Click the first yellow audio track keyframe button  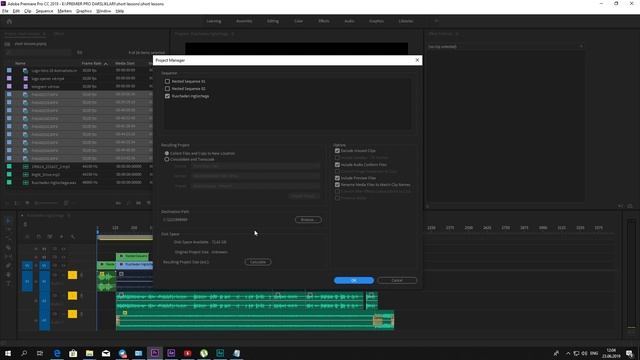pos(72,275)
